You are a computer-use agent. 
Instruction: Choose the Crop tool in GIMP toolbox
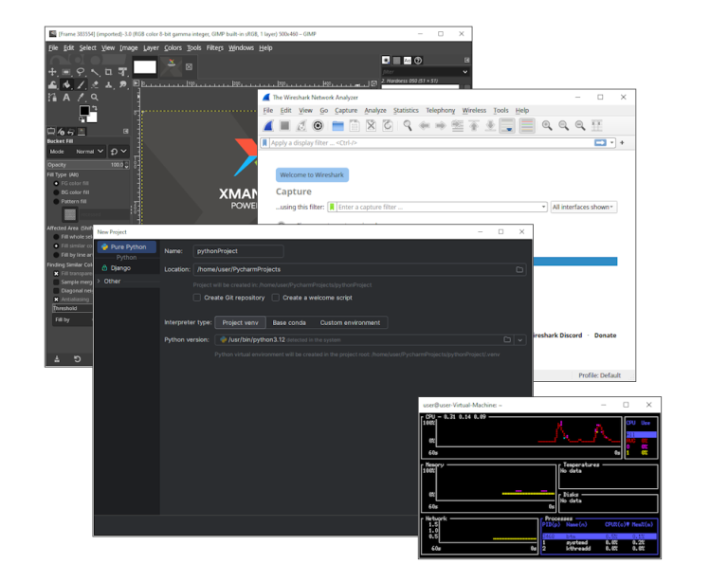coord(109,71)
